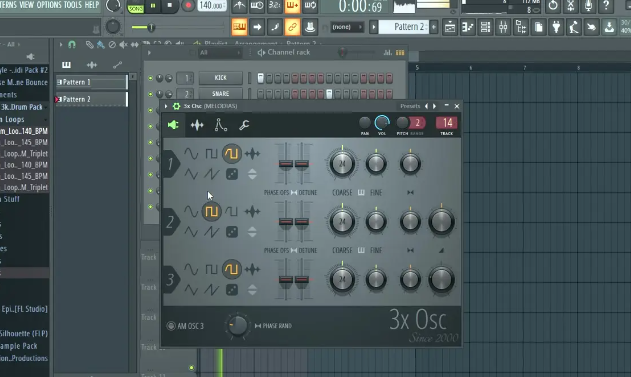Mute the SNARE channel via green LED

point(151,94)
